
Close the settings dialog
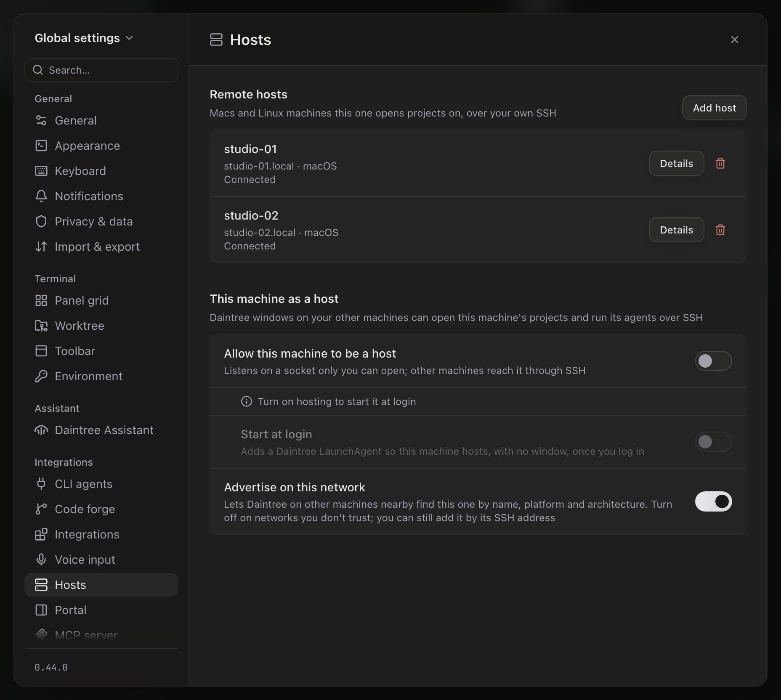point(735,40)
